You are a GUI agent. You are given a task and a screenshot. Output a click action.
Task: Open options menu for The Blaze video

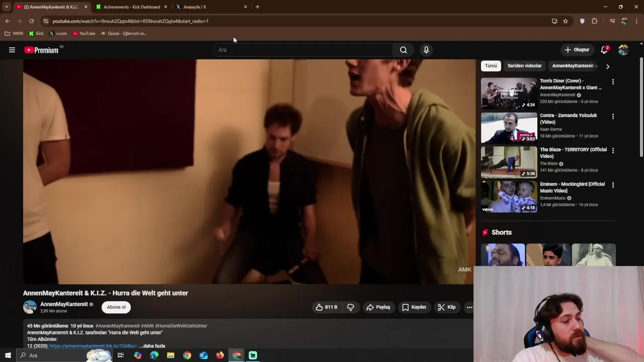tap(613, 150)
